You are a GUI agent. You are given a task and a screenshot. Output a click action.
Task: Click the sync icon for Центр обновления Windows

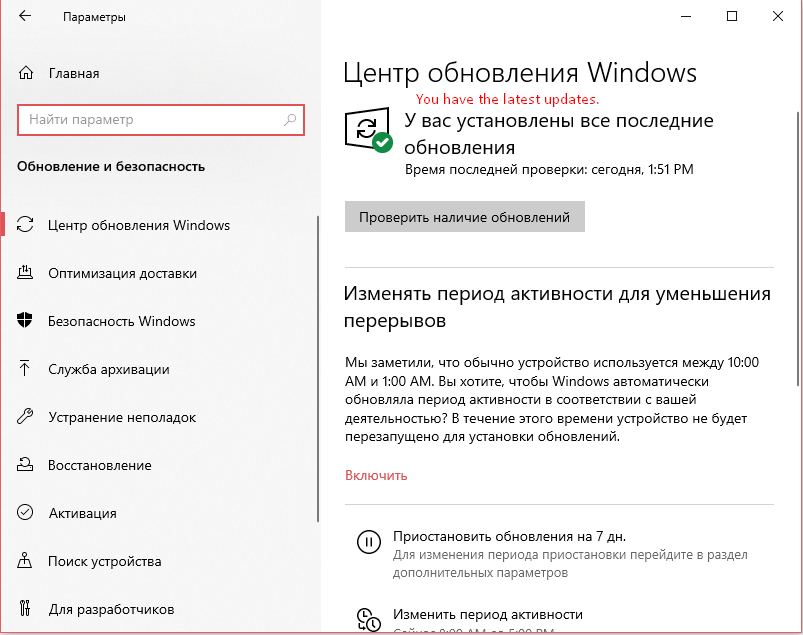point(25,225)
